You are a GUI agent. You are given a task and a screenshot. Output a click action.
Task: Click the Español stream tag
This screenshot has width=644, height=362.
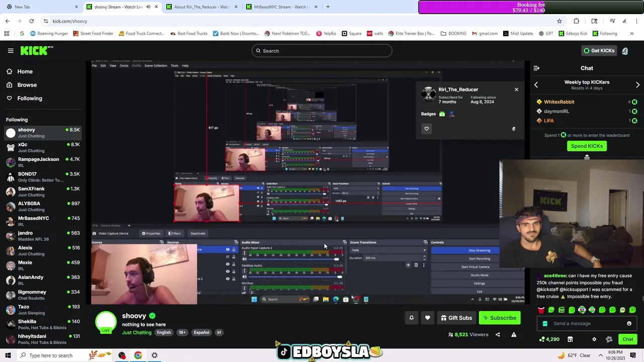click(x=201, y=332)
